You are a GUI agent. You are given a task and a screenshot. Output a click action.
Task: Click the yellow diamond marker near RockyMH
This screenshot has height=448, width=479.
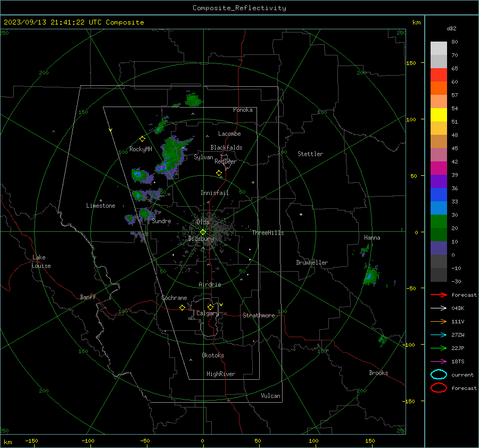click(142, 139)
